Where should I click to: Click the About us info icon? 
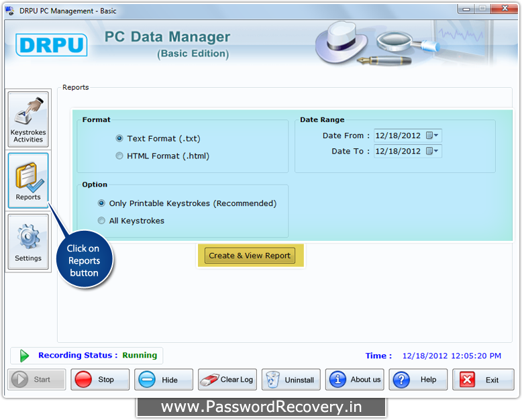[x=338, y=380]
